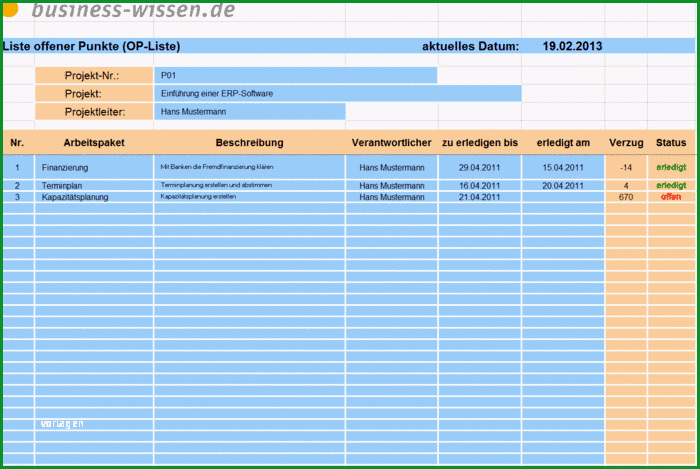
Task: Select the 'zu erledigen bis' column header
Action: (480, 143)
